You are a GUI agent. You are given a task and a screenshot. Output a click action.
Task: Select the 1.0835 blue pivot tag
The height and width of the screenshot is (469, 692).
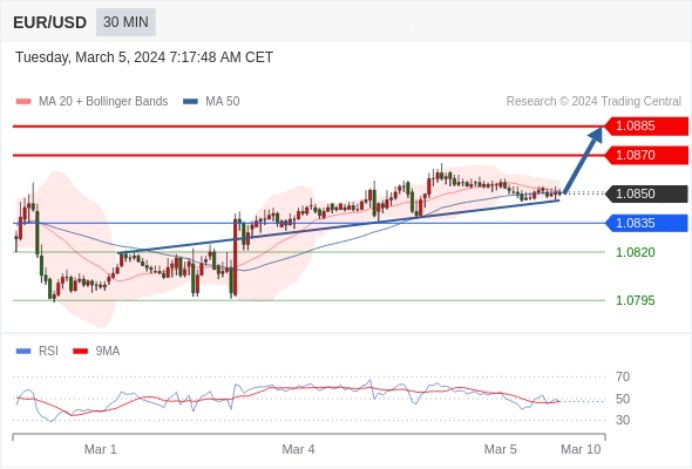coord(647,223)
